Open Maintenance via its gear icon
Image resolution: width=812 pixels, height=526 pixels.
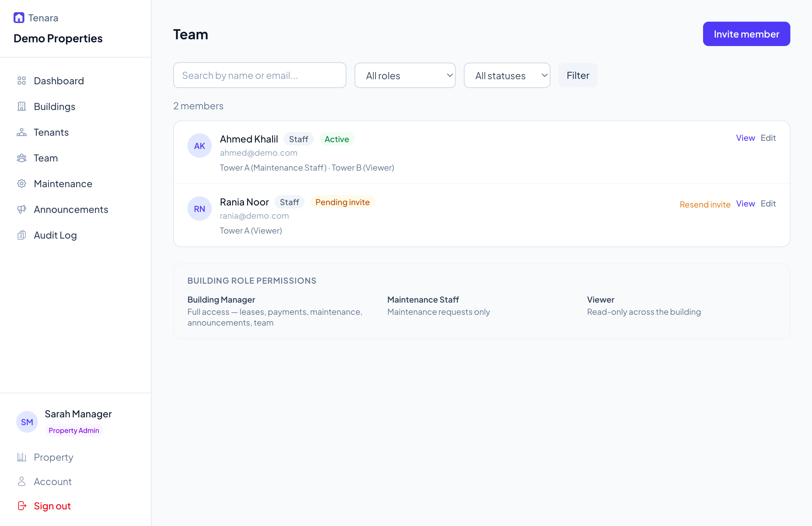point(21,184)
